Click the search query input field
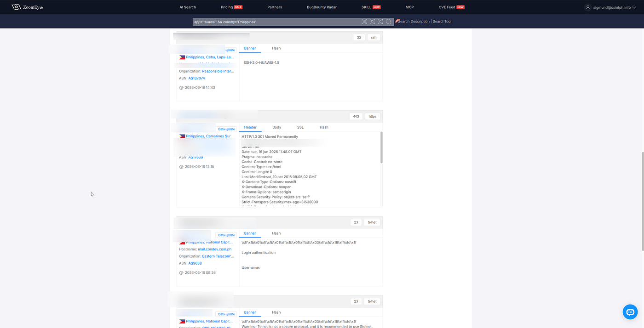644x328 pixels. (x=276, y=22)
